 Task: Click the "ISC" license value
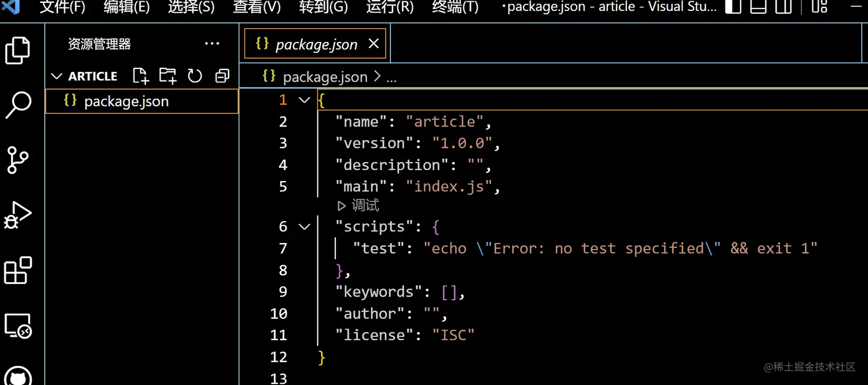tap(454, 335)
